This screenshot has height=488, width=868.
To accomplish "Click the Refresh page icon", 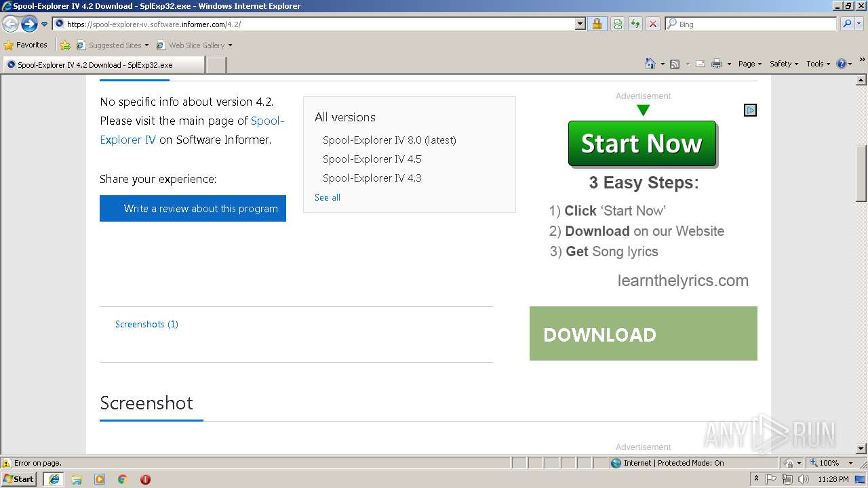I will coord(635,24).
